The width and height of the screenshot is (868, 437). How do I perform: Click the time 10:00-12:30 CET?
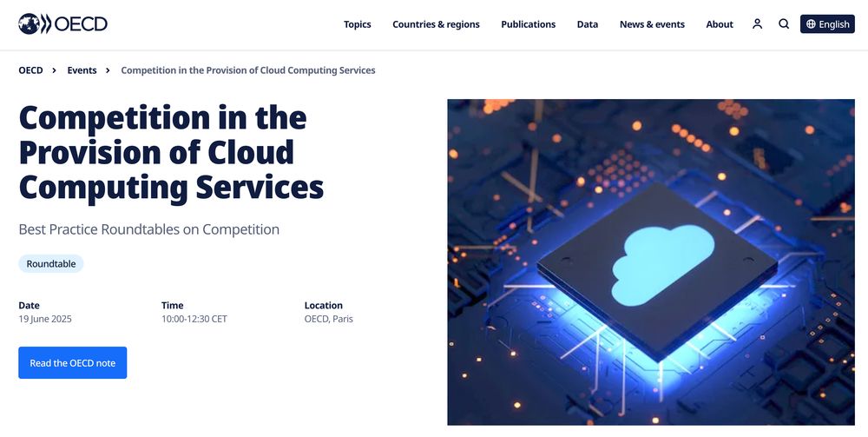click(194, 319)
